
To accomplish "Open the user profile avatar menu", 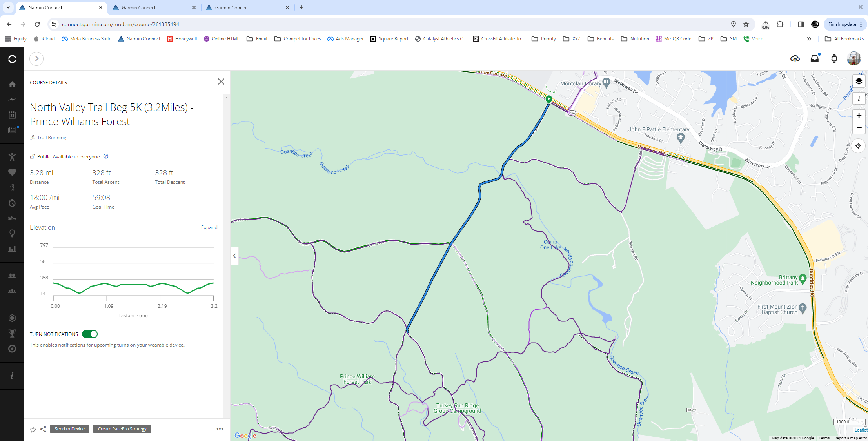I will click(854, 59).
